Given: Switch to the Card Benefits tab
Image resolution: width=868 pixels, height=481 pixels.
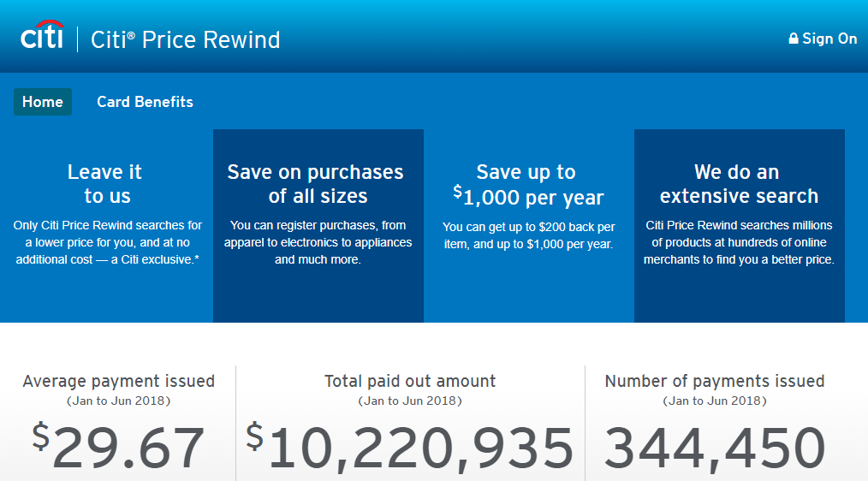Looking at the screenshot, I should click(145, 102).
